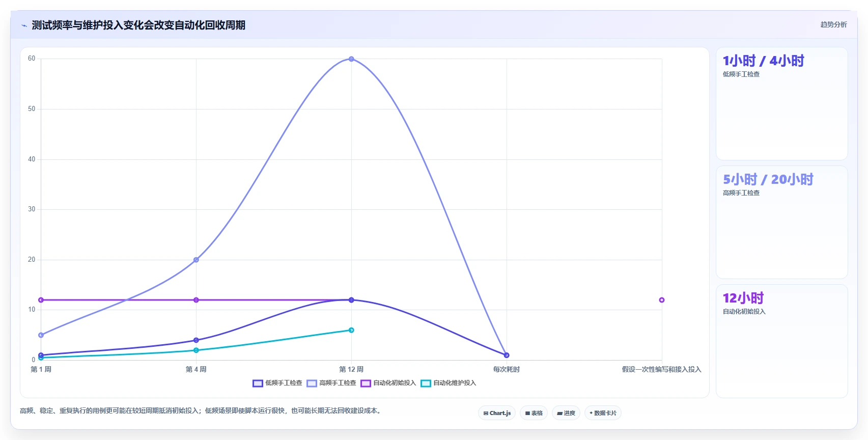The image size is (868, 440).
Task: Select the 数据卡片 chip below the chart
Action: tap(603, 413)
